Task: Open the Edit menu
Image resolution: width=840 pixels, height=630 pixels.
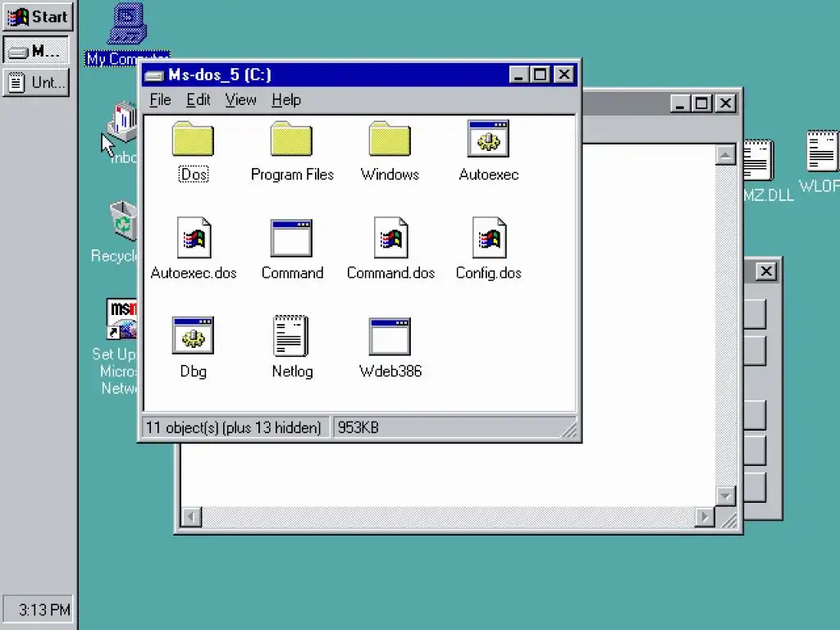Action: pyautogui.click(x=199, y=99)
